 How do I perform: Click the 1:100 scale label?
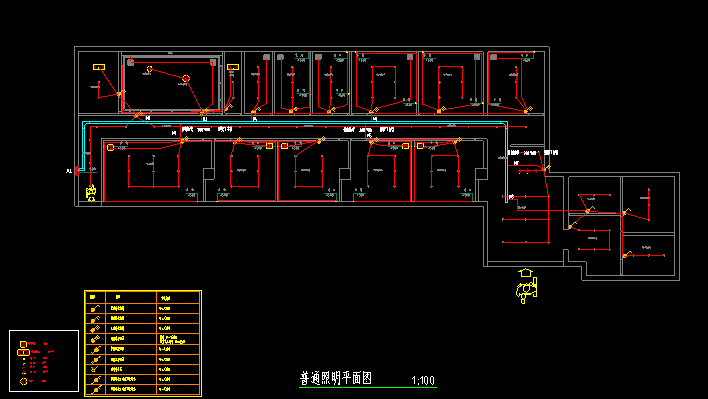click(x=423, y=380)
